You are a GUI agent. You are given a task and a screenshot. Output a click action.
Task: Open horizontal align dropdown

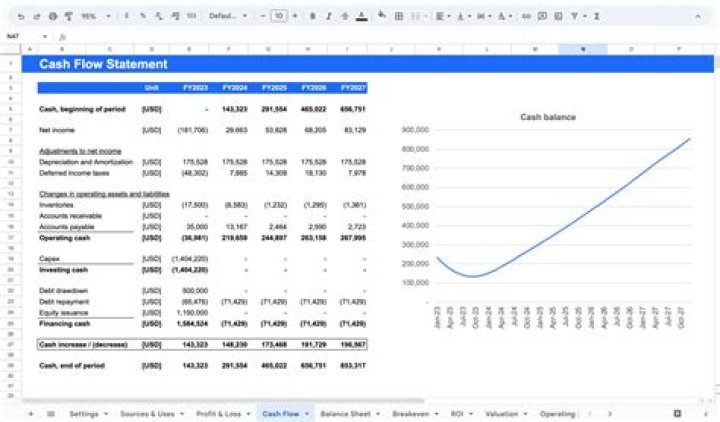[442, 16]
